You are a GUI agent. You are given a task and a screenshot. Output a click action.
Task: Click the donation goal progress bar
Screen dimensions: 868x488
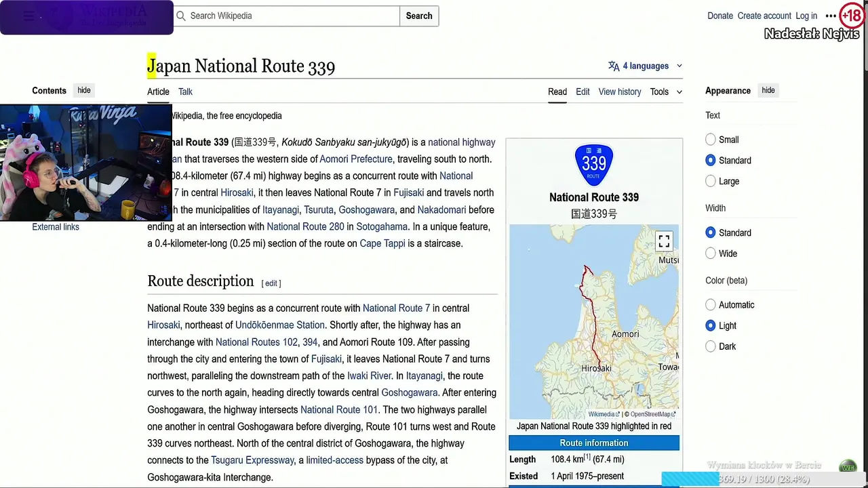pos(764,479)
